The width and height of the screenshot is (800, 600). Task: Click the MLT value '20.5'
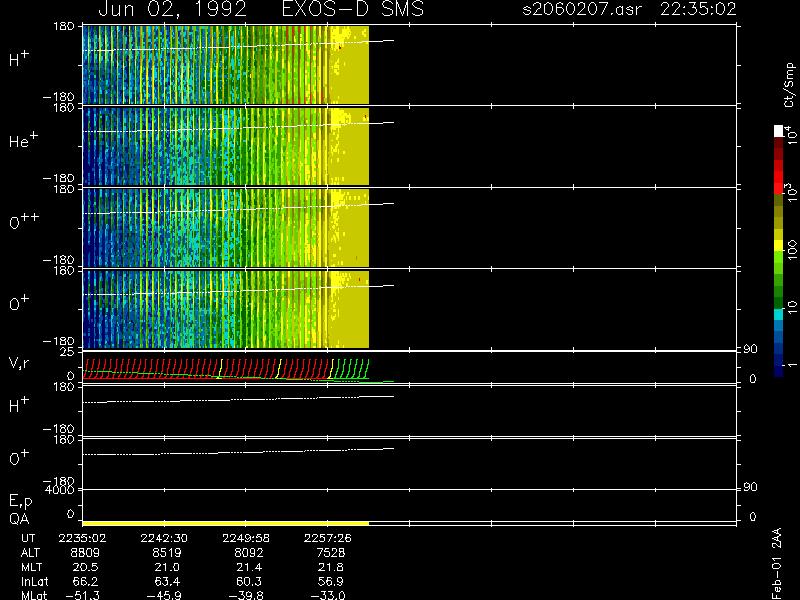click(85, 567)
